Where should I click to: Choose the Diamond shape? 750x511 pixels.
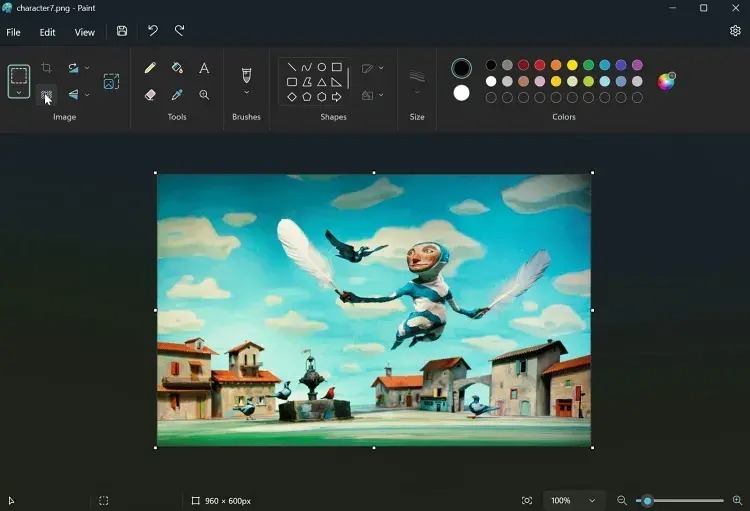pos(291,97)
